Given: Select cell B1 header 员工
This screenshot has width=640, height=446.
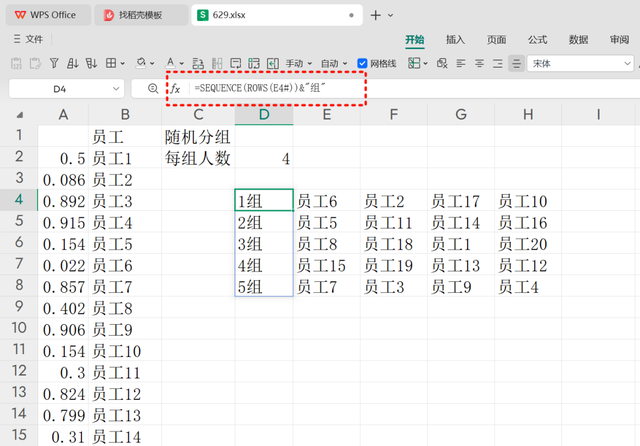Looking at the screenshot, I should click(x=125, y=137).
